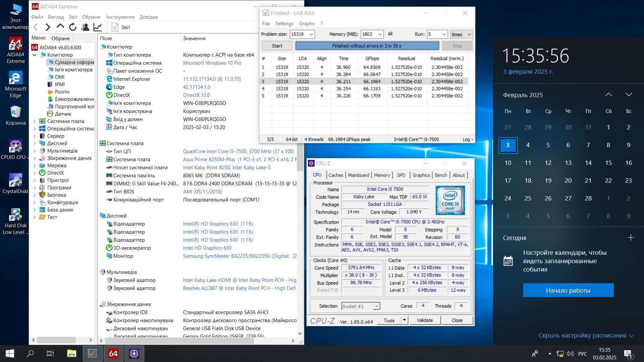Open Інструменти menu in AIDA64

point(120,17)
